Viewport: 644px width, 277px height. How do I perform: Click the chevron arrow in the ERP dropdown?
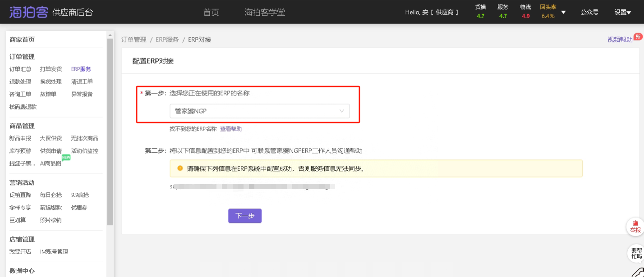pos(341,111)
